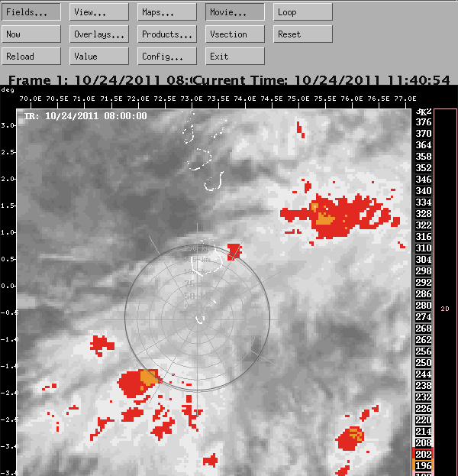
Task: Click the Exit button
Action: tap(235, 57)
